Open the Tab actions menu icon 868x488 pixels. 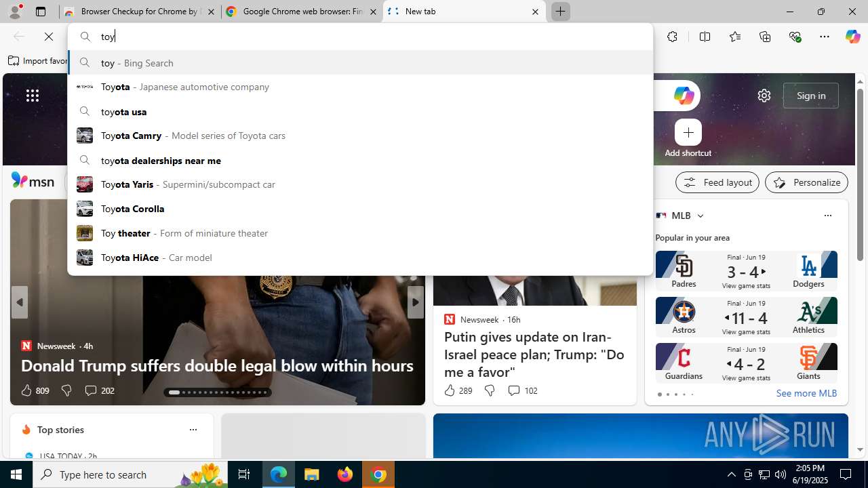41,12
